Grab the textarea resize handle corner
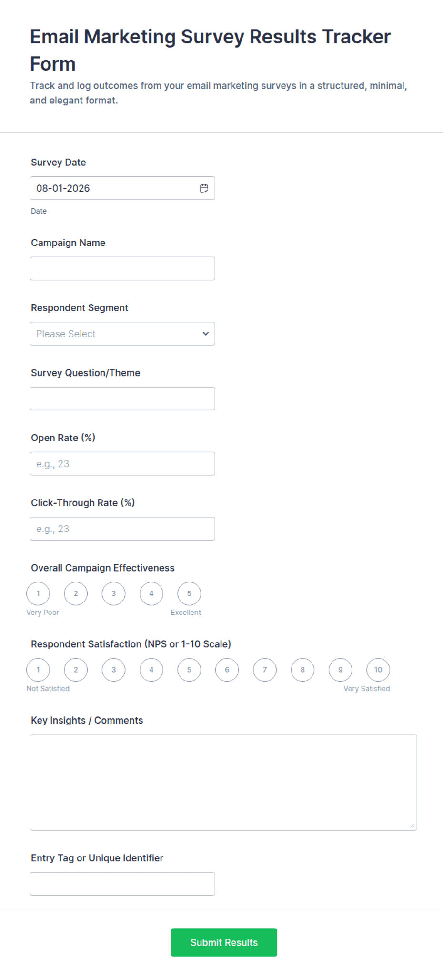 tap(412, 826)
